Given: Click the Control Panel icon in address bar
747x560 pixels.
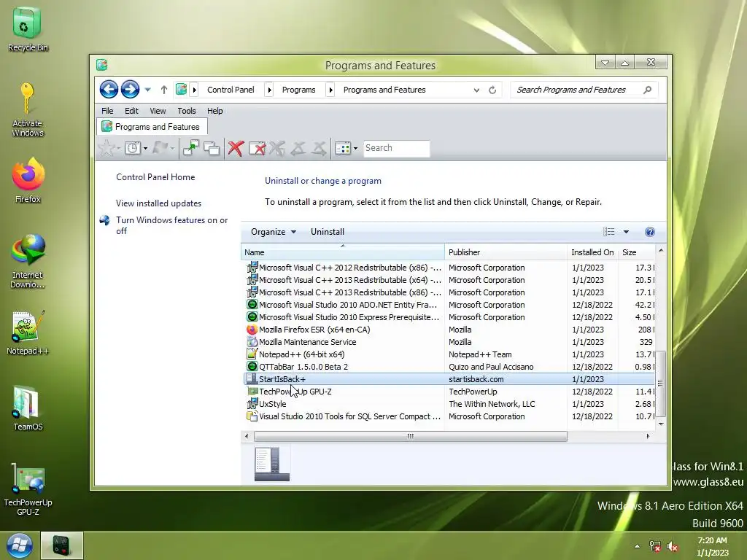Looking at the screenshot, I should click(181, 89).
